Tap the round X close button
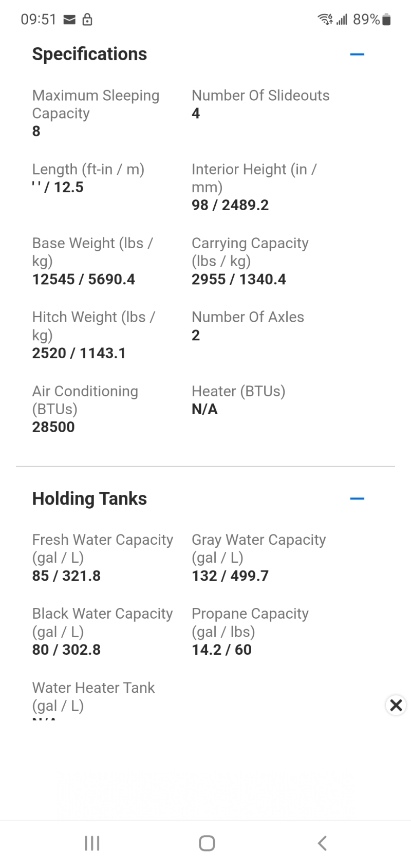 (396, 705)
